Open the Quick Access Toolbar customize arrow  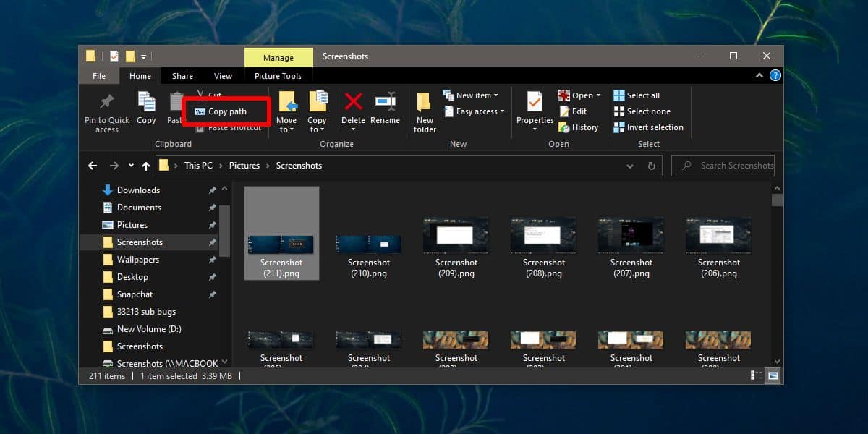pyautogui.click(x=144, y=56)
